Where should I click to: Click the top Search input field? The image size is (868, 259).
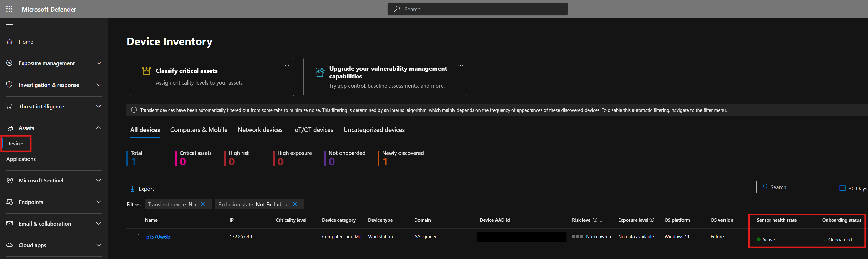coord(477,9)
